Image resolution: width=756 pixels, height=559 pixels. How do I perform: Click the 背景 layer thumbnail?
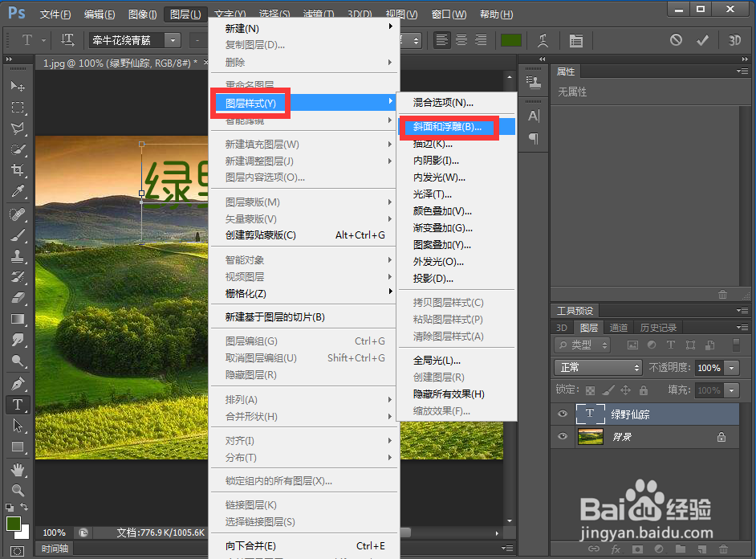(x=591, y=436)
